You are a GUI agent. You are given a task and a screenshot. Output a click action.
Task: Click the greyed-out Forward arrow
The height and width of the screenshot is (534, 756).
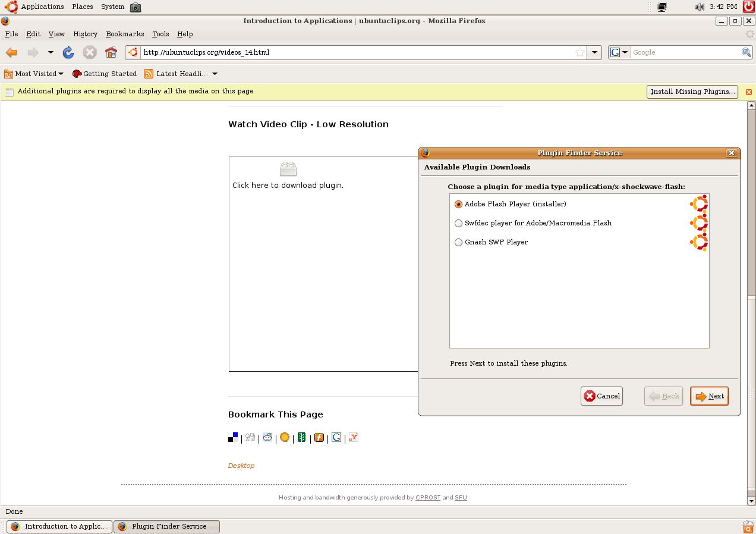33,52
